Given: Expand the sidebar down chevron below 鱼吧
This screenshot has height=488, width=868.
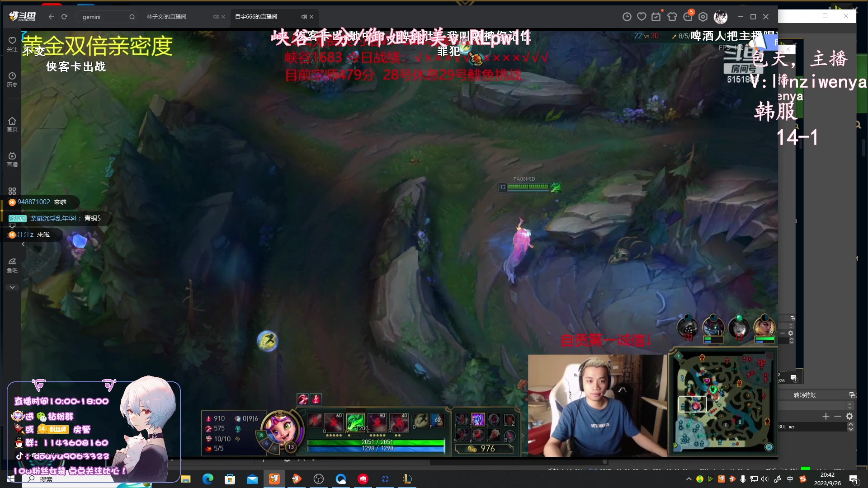Looking at the screenshot, I should click(x=12, y=287).
